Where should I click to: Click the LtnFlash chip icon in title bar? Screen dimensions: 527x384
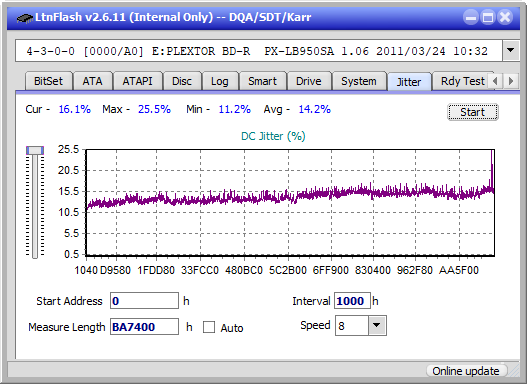click(x=25, y=17)
